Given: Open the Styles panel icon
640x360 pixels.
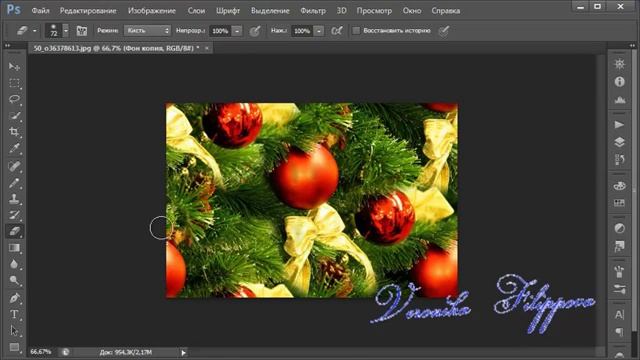Looking at the screenshot, I should click(x=620, y=246).
